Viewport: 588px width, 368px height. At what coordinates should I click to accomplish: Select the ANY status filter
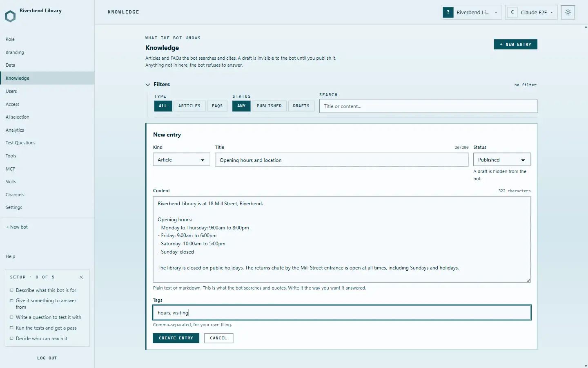[x=241, y=106]
